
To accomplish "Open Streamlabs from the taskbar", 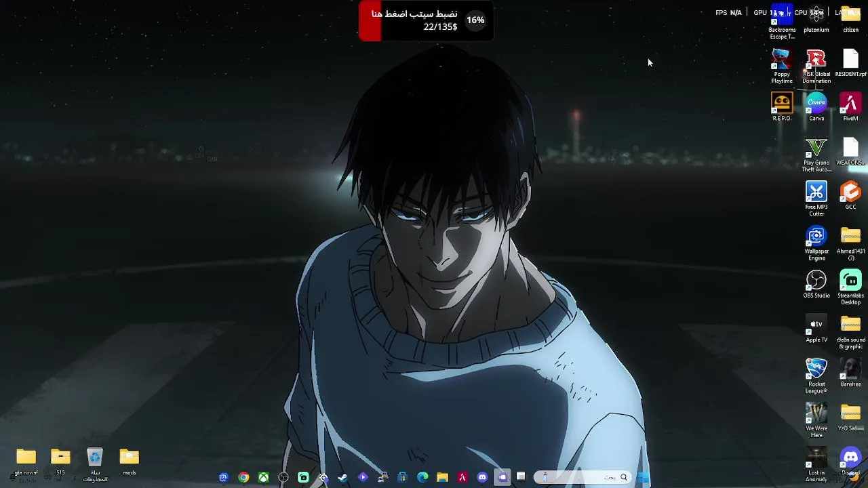I will tap(303, 477).
